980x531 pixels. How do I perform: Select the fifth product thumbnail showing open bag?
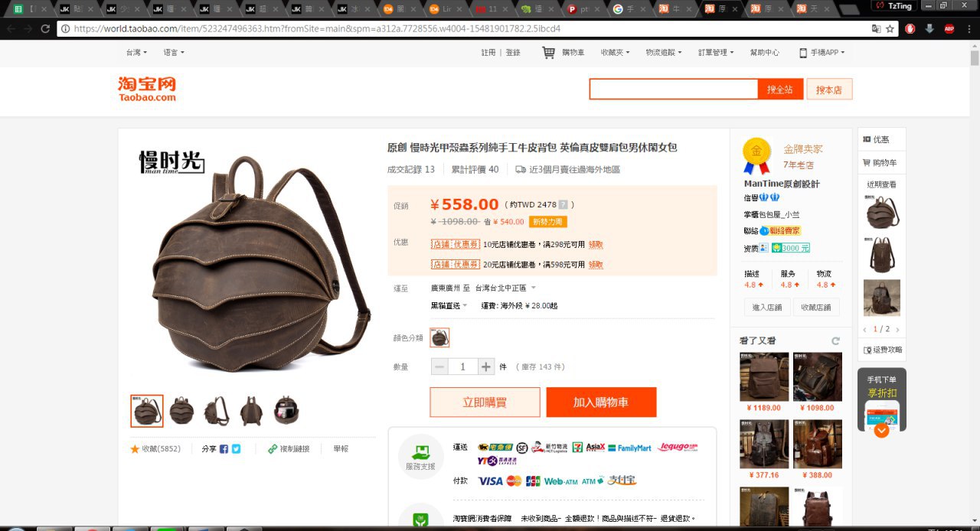click(x=286, y=411)
